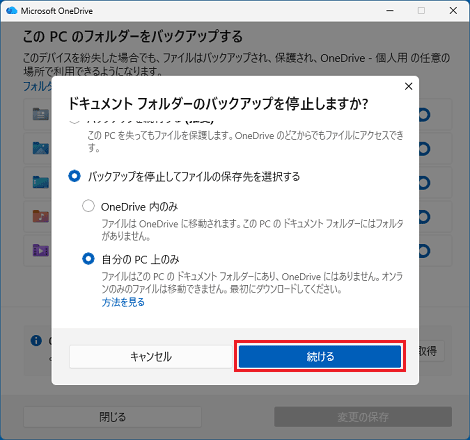This screenshot has height=440, width=470.
Task: Click the description starting ファイルは OneDrive に移動されます
Action: [x=252, y=229]
